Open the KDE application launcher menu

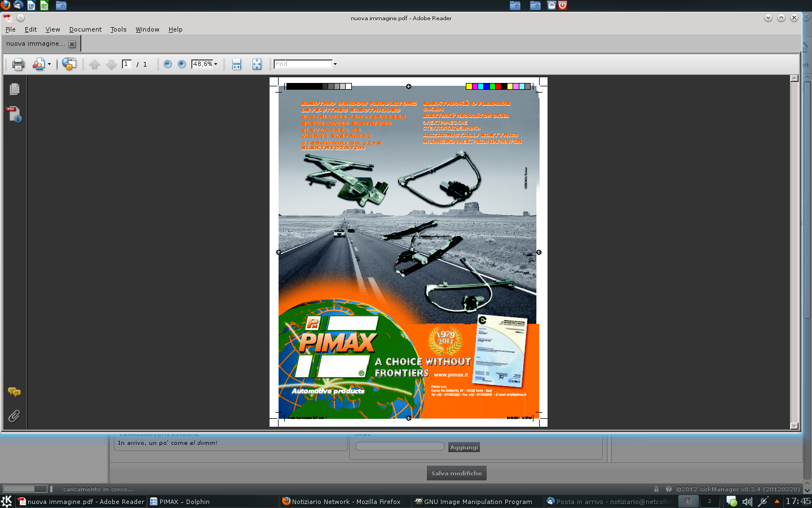[x=7, y=501]
